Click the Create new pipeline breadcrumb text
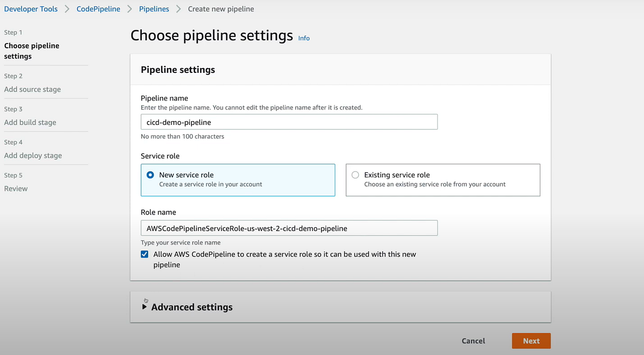 pos(221,9)
